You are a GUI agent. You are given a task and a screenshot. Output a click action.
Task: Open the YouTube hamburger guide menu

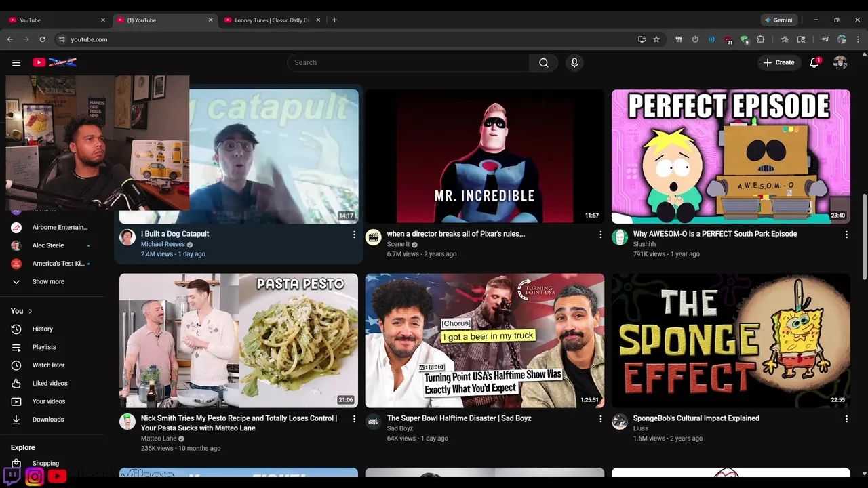16,62
